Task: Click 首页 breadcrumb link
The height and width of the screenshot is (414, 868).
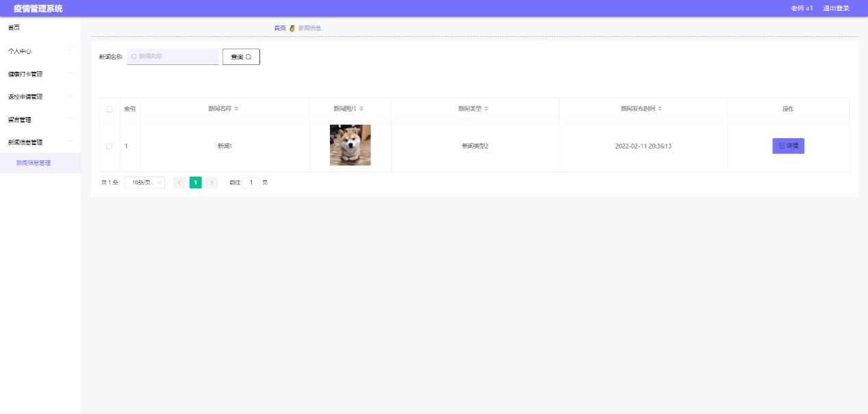Action: point(280,28)
